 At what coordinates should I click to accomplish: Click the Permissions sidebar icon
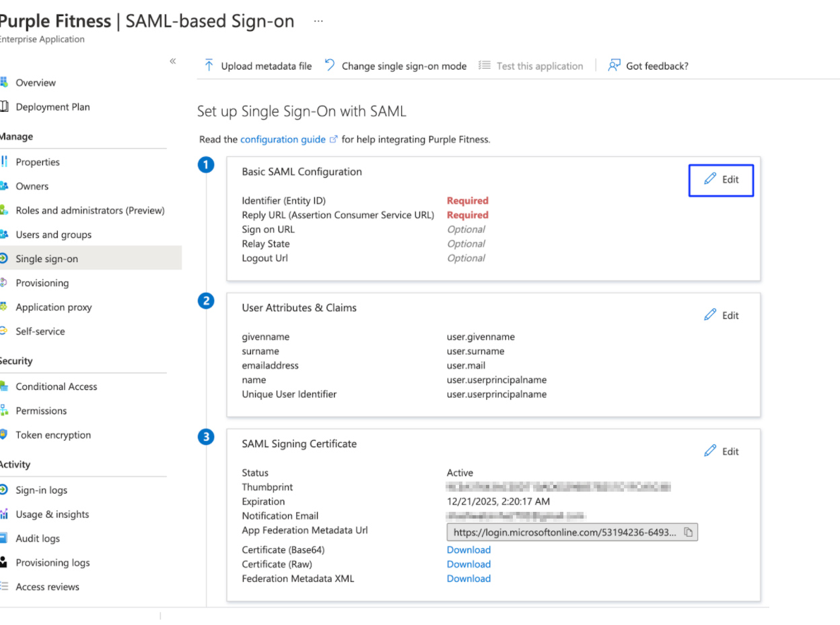click(x=4, y=410)
